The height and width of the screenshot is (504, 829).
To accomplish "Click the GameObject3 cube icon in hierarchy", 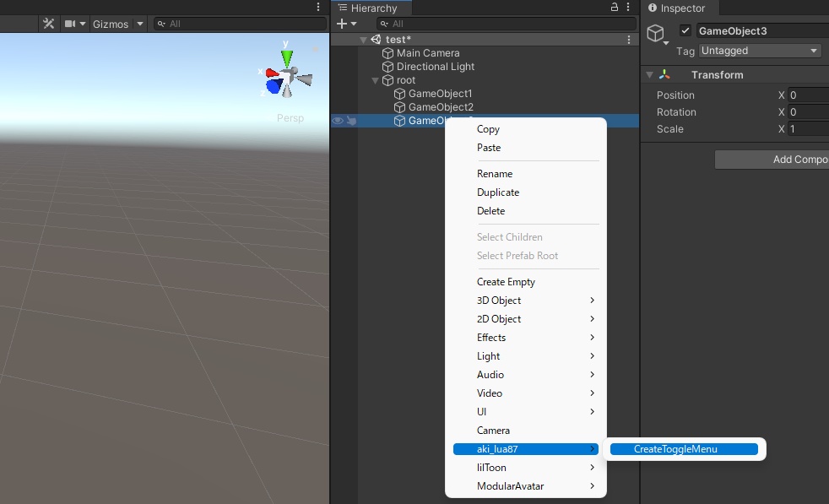I will point(399,121).
